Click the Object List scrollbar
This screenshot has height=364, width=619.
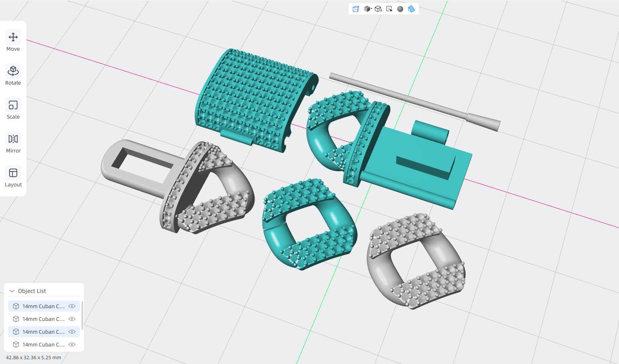tap(82, 315)
